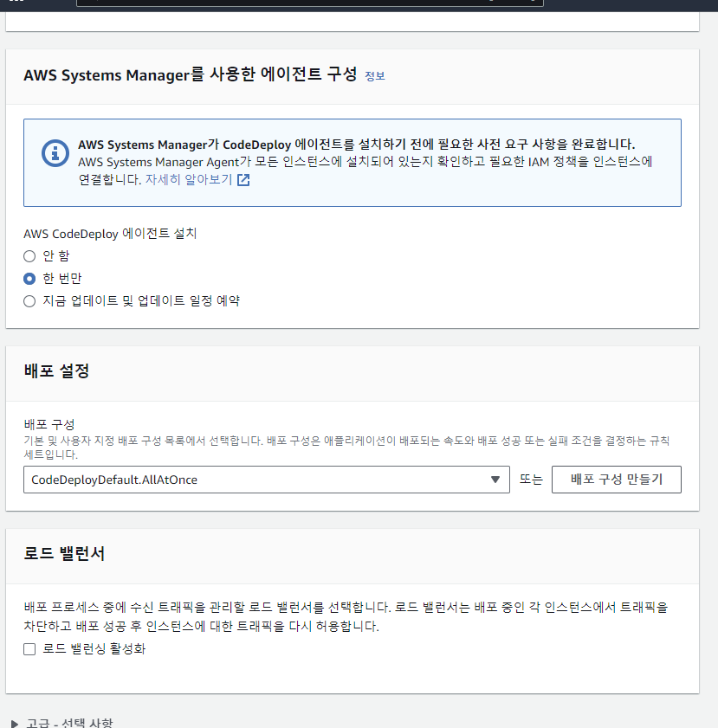Click the 배포 설정 section heading

(x=56, y=371)
